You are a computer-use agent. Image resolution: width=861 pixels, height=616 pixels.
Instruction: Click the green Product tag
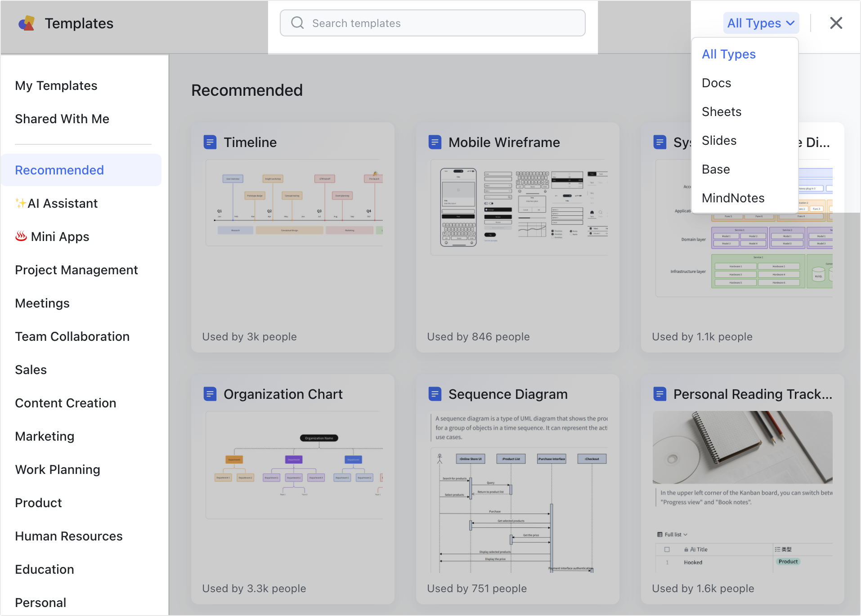click(788, 561)
